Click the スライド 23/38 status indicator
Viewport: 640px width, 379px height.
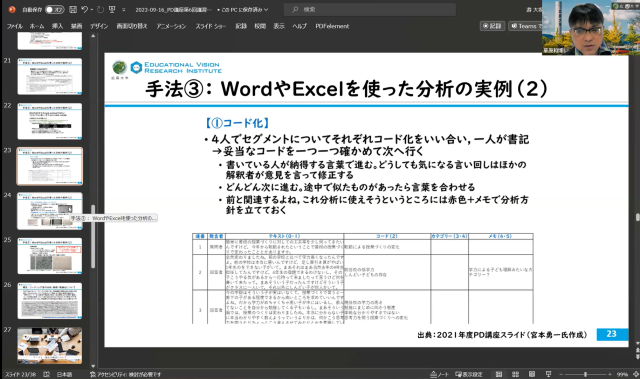(x=20, y=374)
